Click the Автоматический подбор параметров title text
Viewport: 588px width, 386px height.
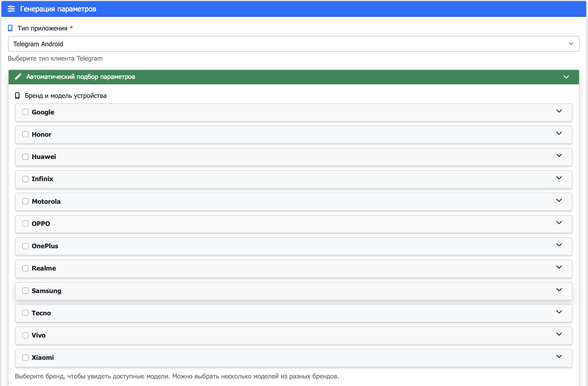coord(81,77)
